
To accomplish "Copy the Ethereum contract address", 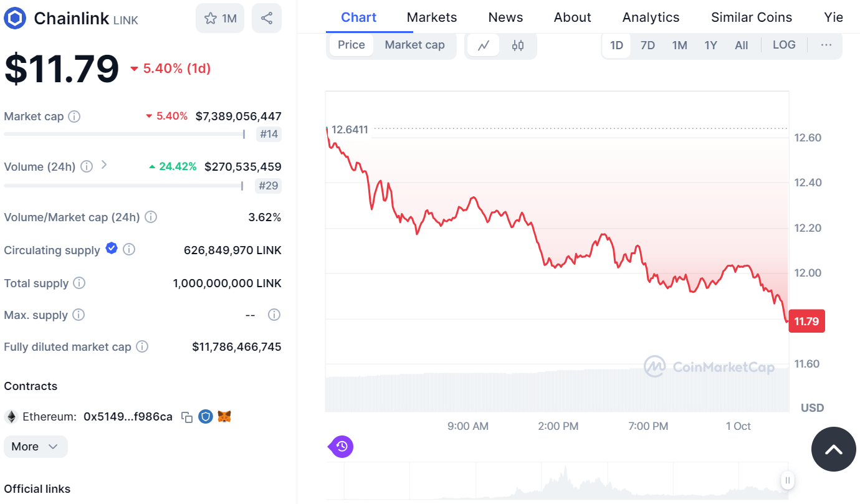I will [x=186, y=417].
